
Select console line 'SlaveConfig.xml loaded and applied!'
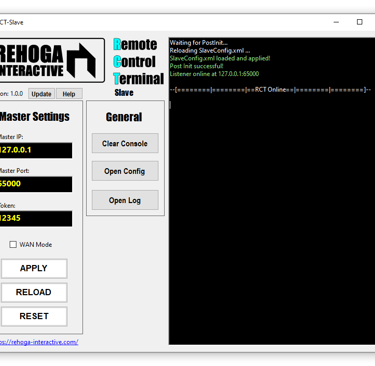tap(220, 58)
